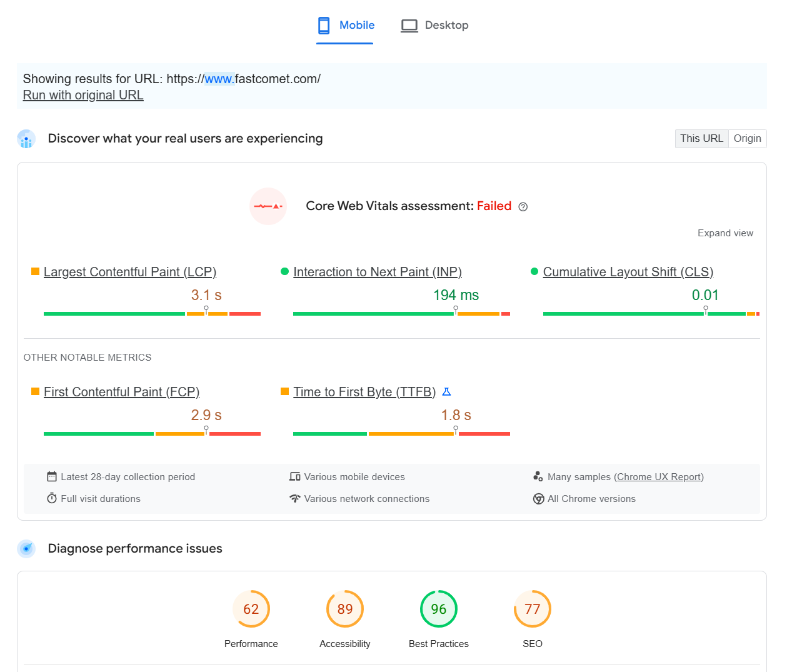Click the mobile phone icon
Screen dimensions: 792x672
click(x=324, y=26)
